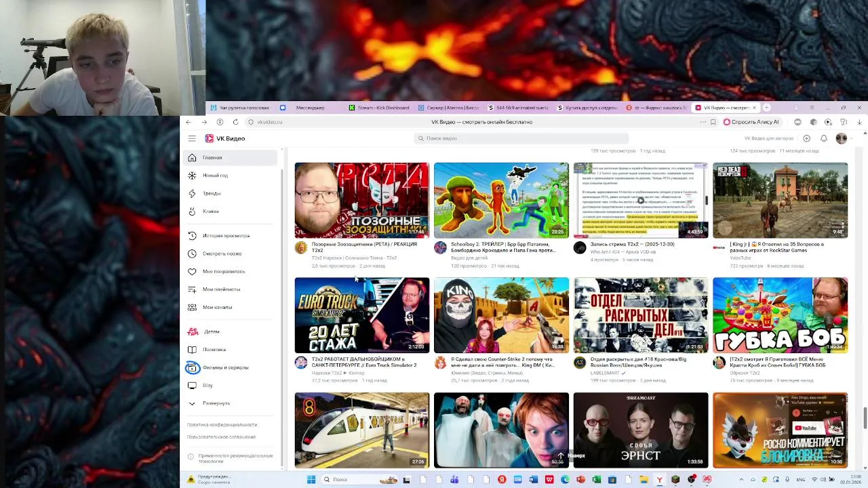Open the Детям category
This screenshot has width=868, height=488.
coord(231,331)
